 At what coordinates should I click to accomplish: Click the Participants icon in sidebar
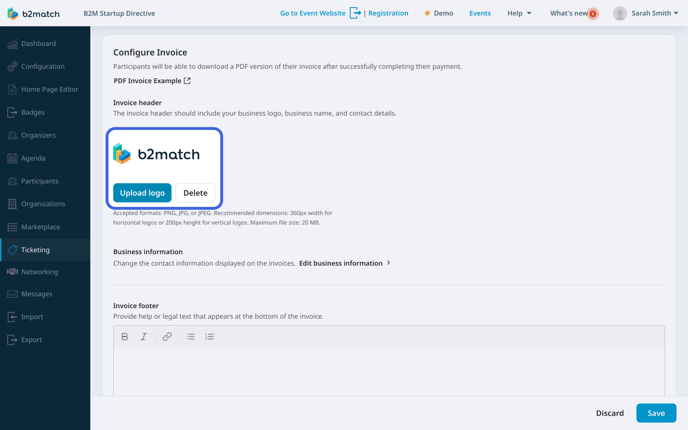pos(12,181)
